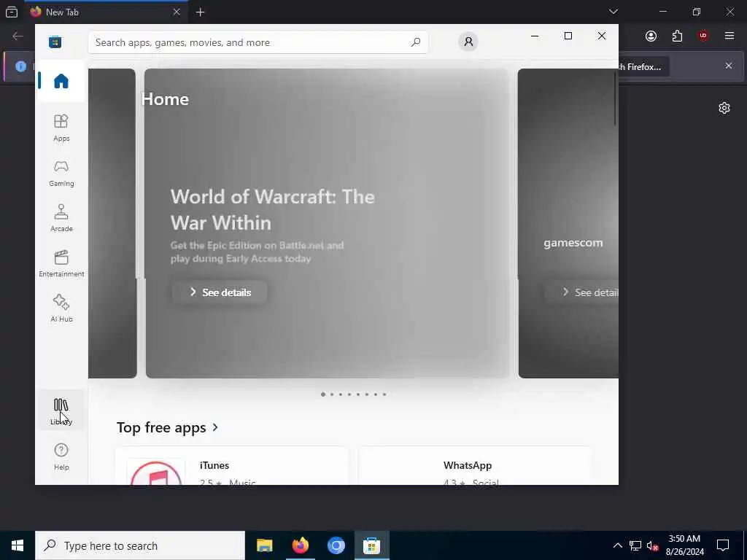Viewport: 747px width, 560px height.
Task: Go back in Firefox
Action: click(x=18, y=36)
